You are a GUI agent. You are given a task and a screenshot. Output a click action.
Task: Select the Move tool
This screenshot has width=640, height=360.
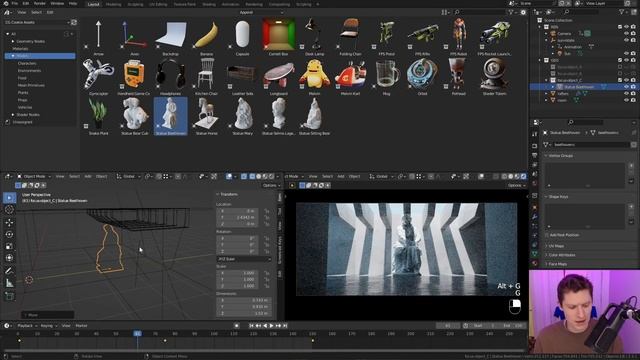pos(9,222)
